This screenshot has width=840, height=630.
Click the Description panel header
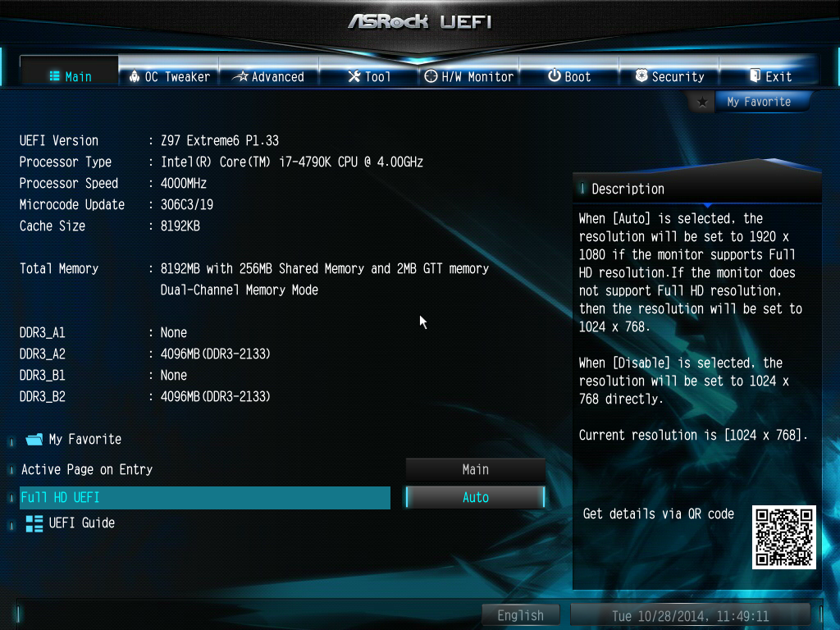[697, 189]
